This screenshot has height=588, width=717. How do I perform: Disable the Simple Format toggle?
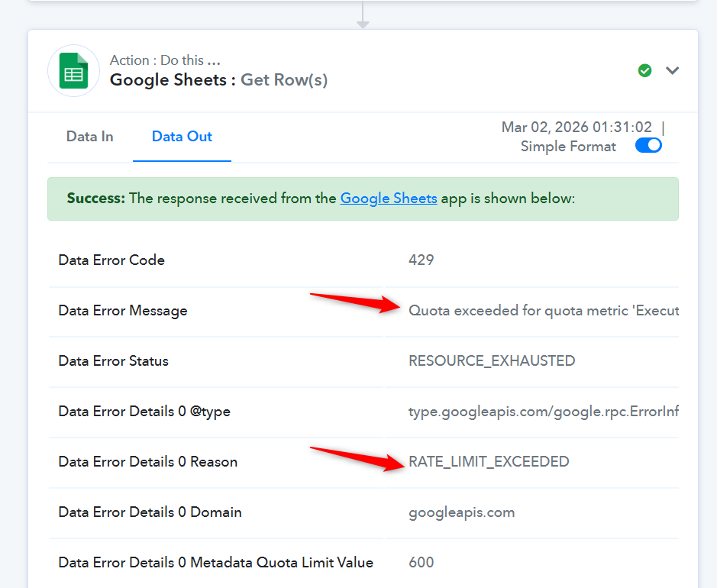coord(648,146)
